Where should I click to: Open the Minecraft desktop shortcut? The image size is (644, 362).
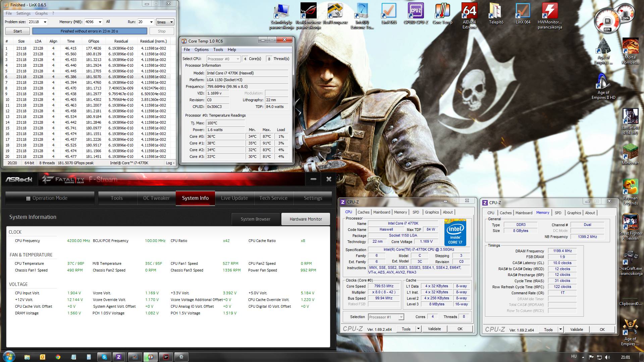click(630, 155)
